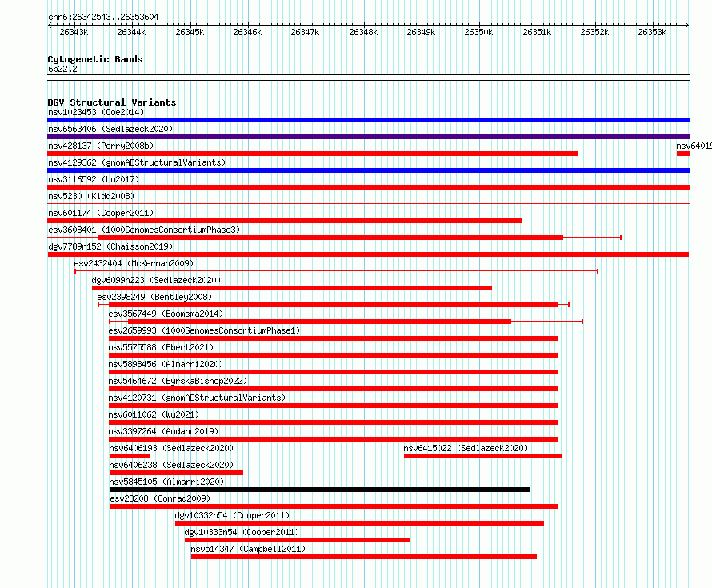Click nsv514347 (Campbell2011) label

[x=248, y=549]
